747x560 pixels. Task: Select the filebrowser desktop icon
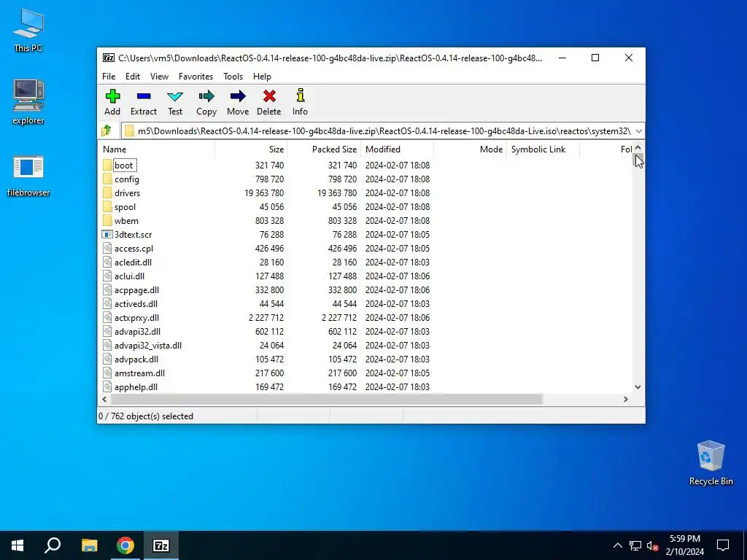pos(28,176)
